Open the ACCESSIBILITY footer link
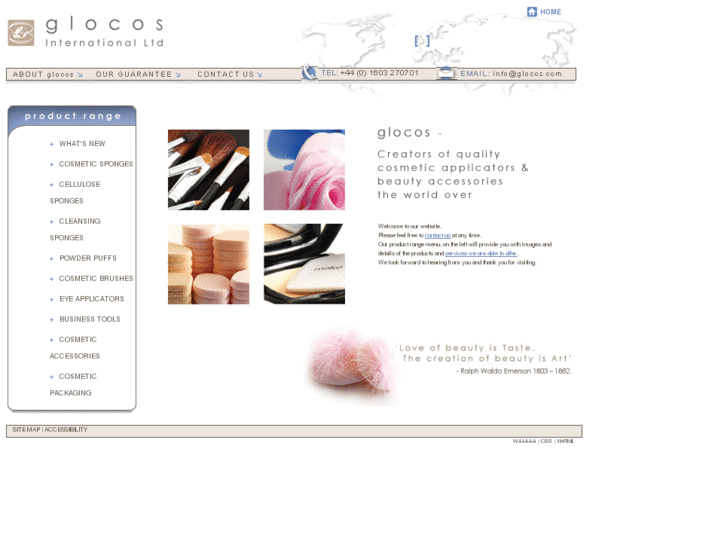The image size is (727, 545). tap(66, 430)
